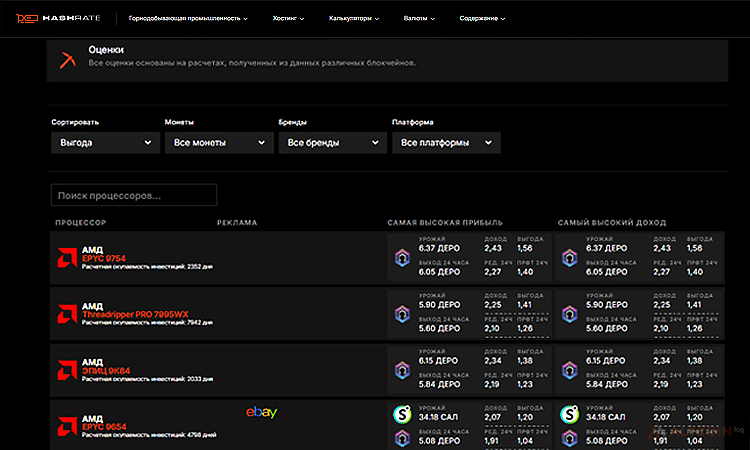Click AMD logo in the Threadripper PRO 7995WX row
Screen dimensions: 750x450
tap(67, 314)
